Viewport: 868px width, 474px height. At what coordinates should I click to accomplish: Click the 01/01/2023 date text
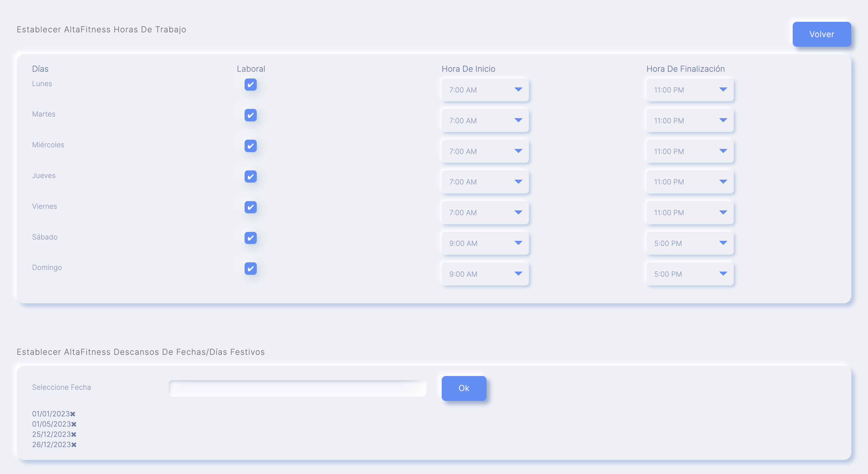pyautogui.click(x=51, y=414)
